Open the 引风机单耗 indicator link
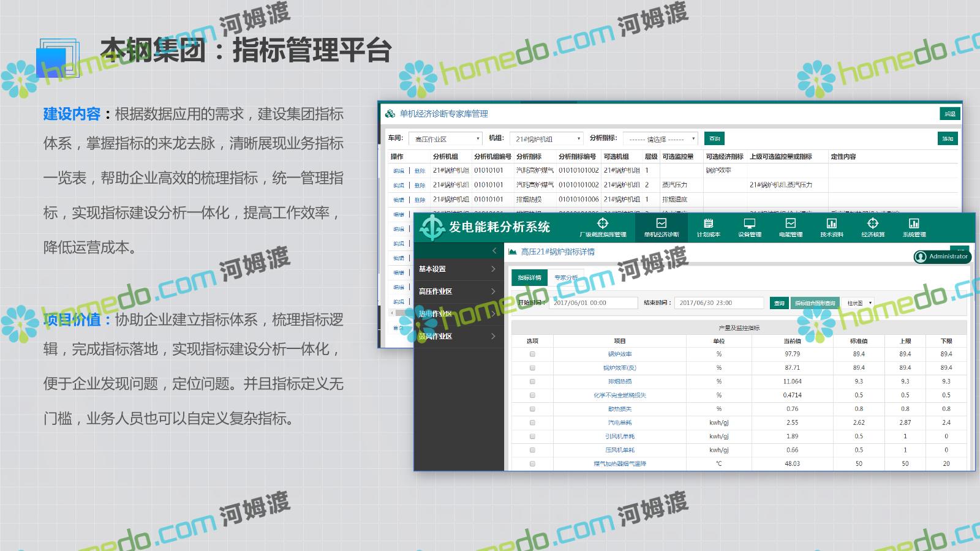This screenshot has height=551, width=980. 620,437
